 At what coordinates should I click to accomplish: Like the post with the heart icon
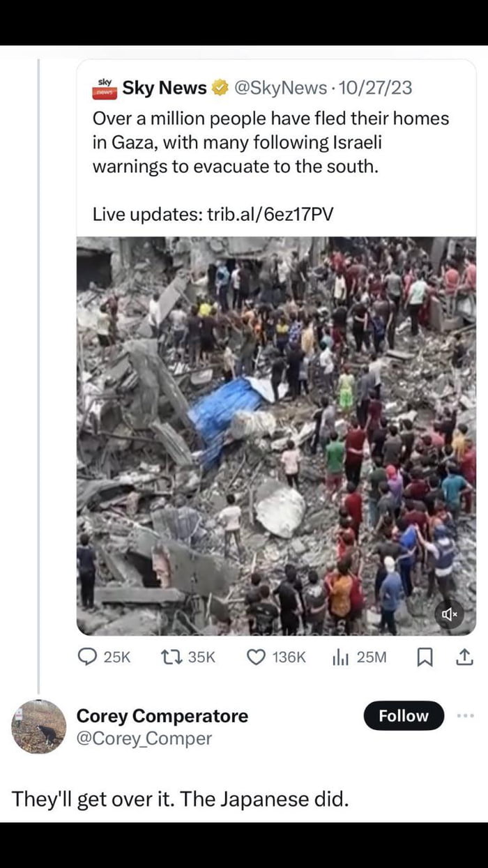(257, 656)
